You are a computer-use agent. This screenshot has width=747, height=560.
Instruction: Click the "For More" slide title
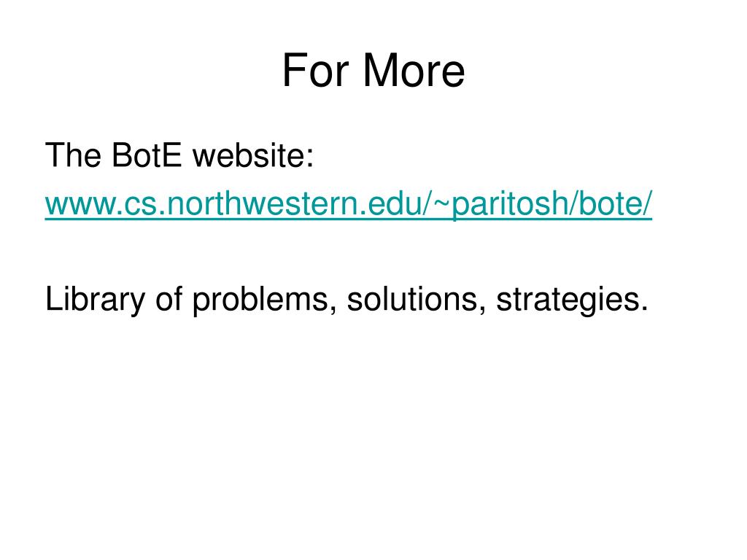(373, 71)
